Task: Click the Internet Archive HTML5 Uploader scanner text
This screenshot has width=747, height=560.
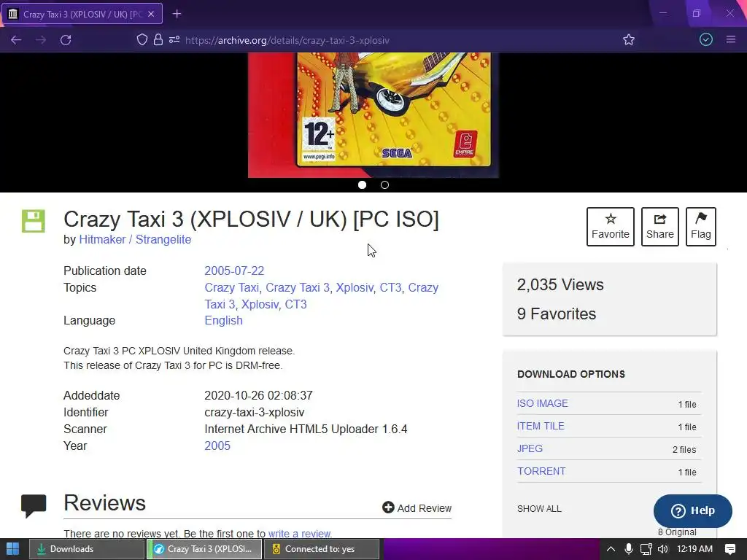Action: tap(306, 429)
